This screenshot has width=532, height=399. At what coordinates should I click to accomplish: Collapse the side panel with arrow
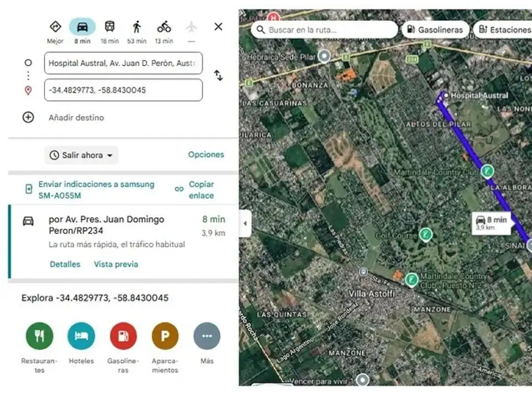point(245,224)
